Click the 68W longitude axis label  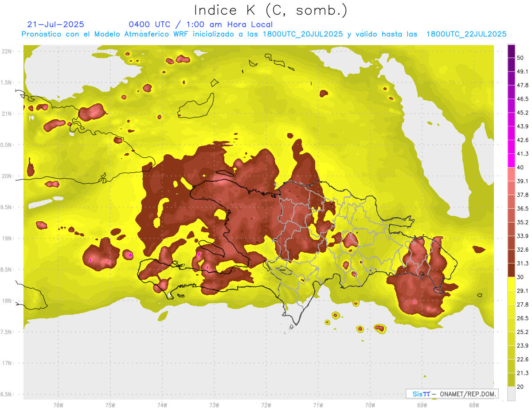pos(473,405)
